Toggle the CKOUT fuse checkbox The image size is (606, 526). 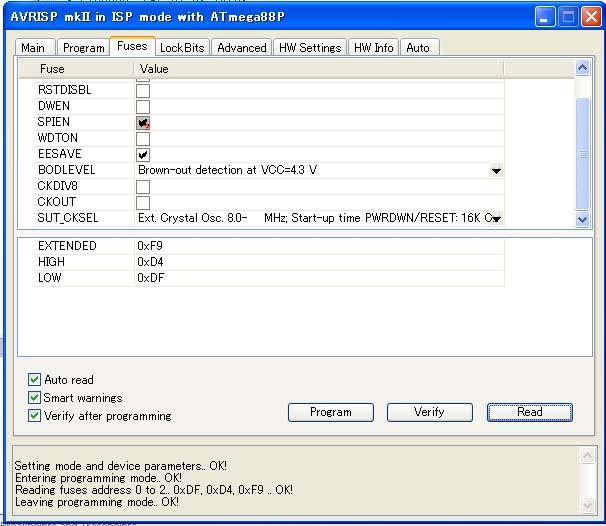pos(143,203)
